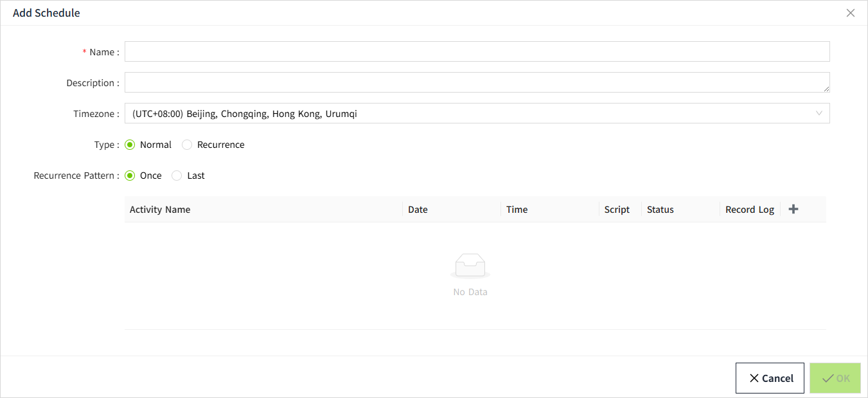The width and height of the screenshot is (868, 398).
Task: Select the Once recurrence pattern
Action: pyautogui.click(x=130, y=176)
